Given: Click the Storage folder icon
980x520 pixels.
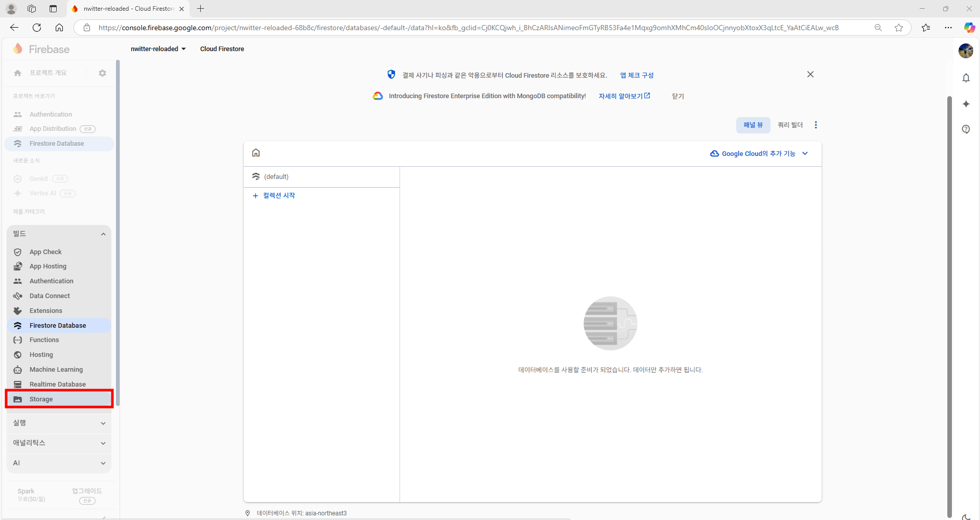Looking at the screenshot, I should 18,399.
